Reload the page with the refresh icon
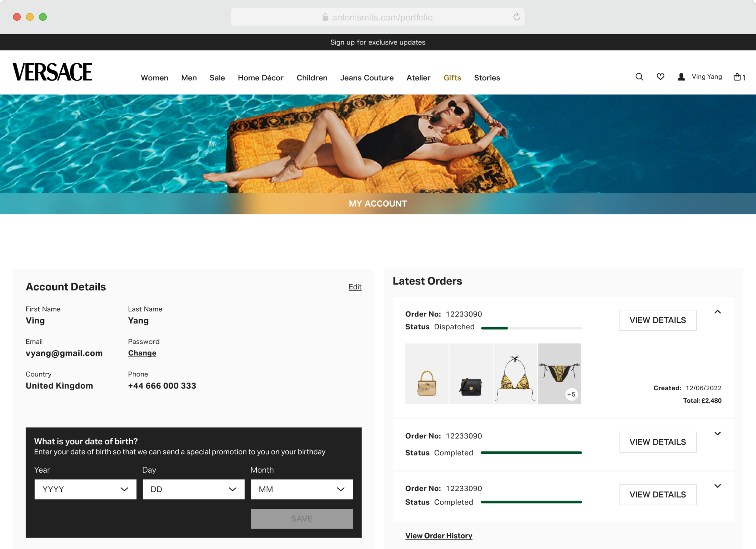Image resolution: width=756 pixels, height=549 pixels. pyautogui.click(x=516, y=17)
